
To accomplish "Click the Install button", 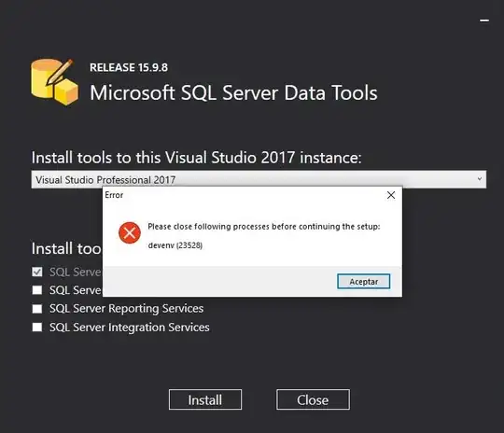I will 205,399.
